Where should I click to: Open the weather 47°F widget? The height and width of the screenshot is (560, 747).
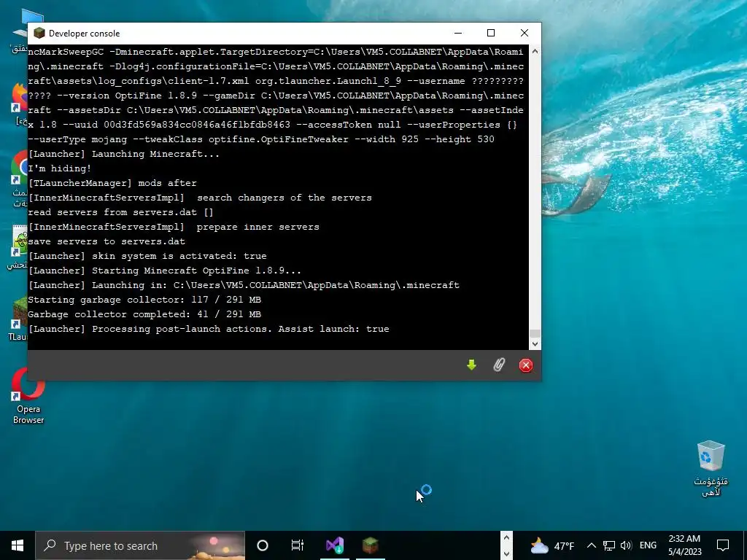pos(552,545)
